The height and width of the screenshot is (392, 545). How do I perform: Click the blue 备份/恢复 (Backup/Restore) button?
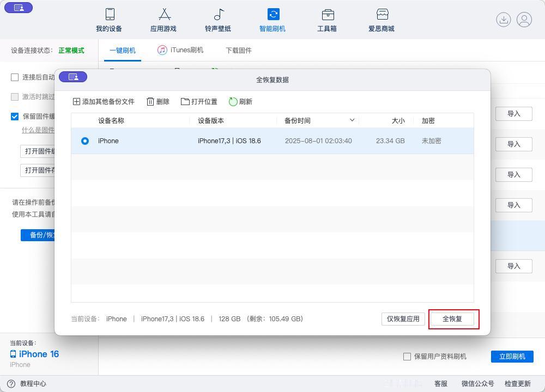[x=38, y=235]
